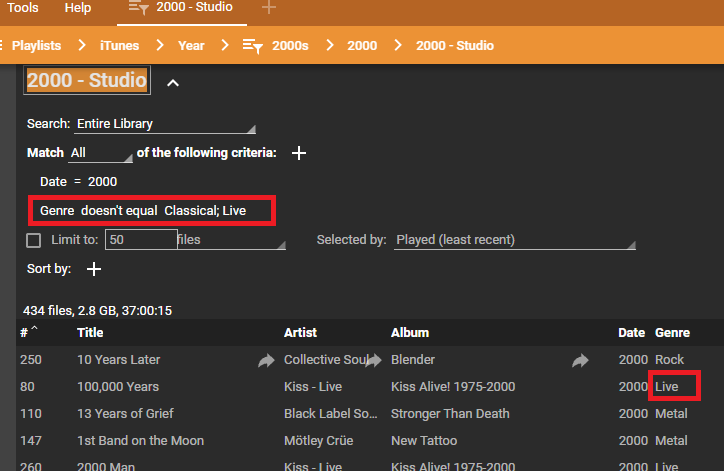This screenshot has height=471, width=724.
Task: Open the Selected by Played dropdown
Action: (514, 240)
